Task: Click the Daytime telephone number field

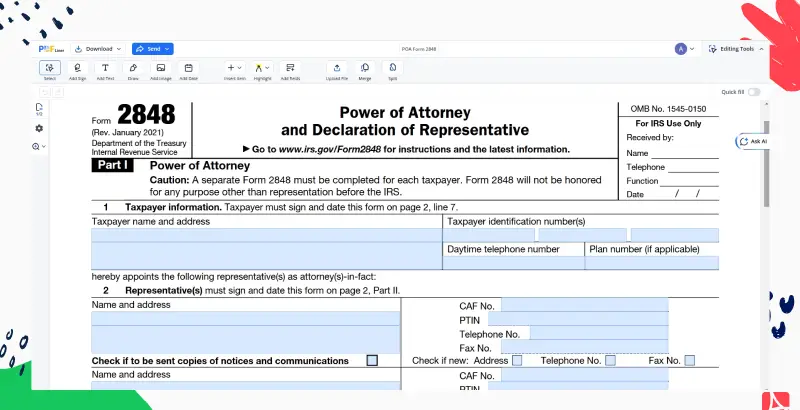Action: click(513, 263)
